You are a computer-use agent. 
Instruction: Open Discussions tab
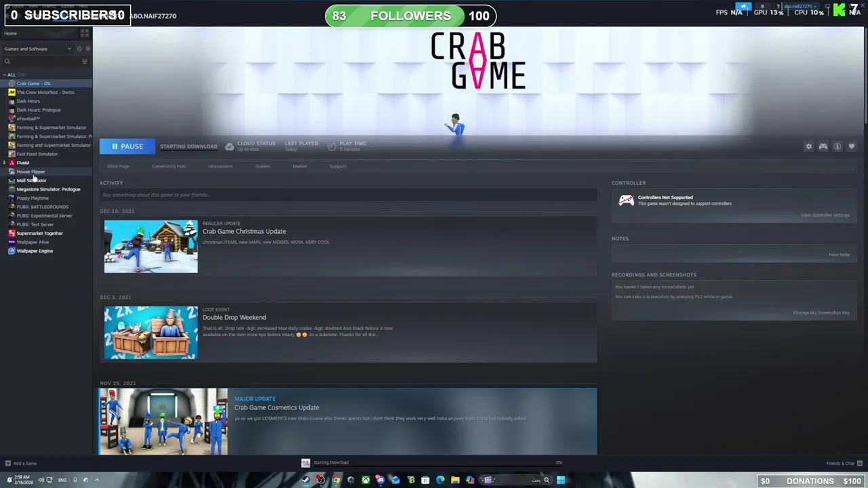coord(220,166)
